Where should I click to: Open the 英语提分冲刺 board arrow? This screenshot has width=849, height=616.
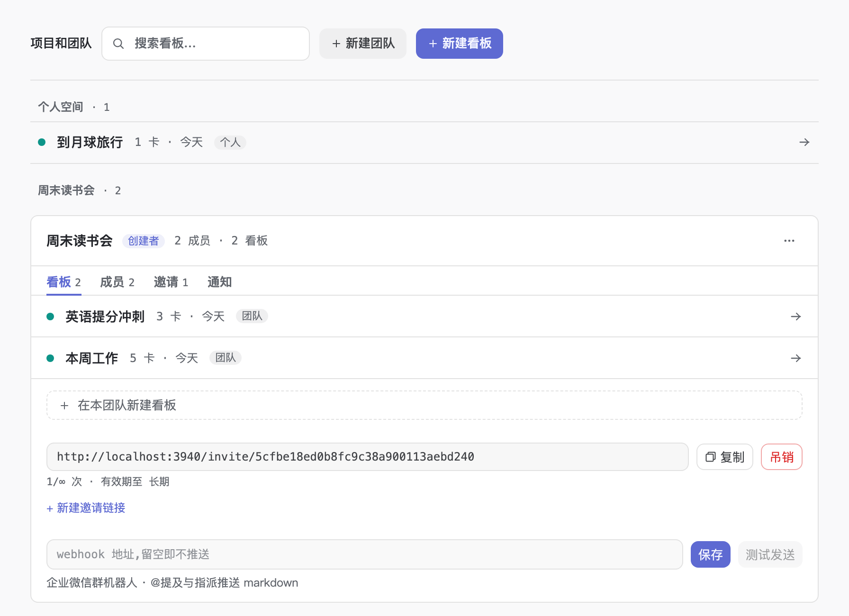pos(795,317)
